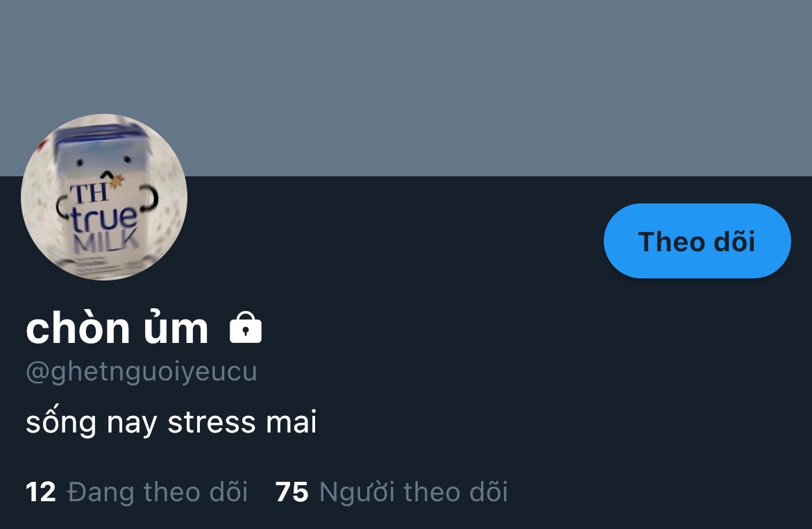Click the padlock next to chòn ủm
Viewport: 812px width, 529px height.
pyautogui.click(x=246, y=328)
